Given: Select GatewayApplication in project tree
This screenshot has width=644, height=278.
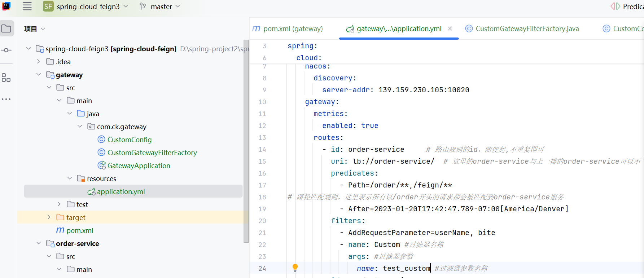Looking at the screenshot, I should [139, 166].
